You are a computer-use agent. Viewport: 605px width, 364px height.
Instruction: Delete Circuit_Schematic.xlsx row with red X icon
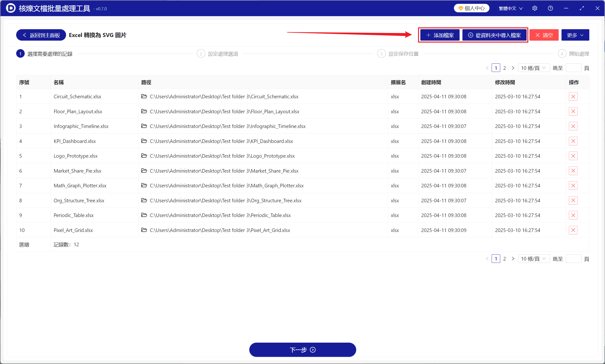573,97
